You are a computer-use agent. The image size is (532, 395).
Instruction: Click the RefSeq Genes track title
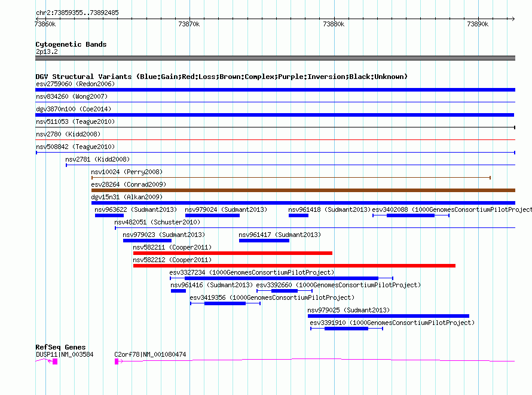(x=60, y=347)
